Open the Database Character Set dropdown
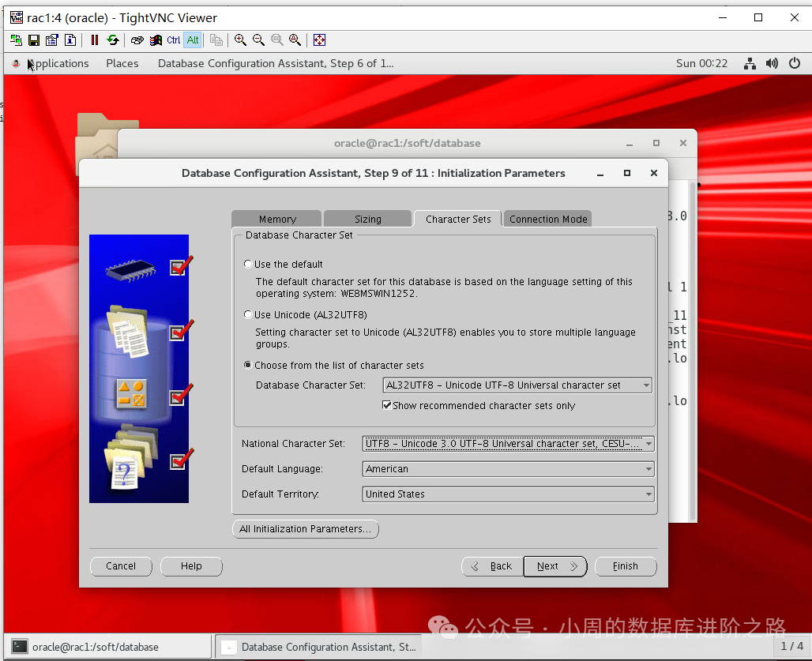This screenshot has width=812, height=661. pos(517,385)
